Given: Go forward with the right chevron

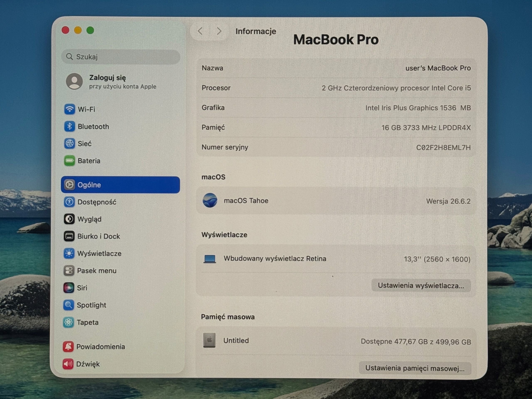Looking at the screenshot, I should point(219,31).
